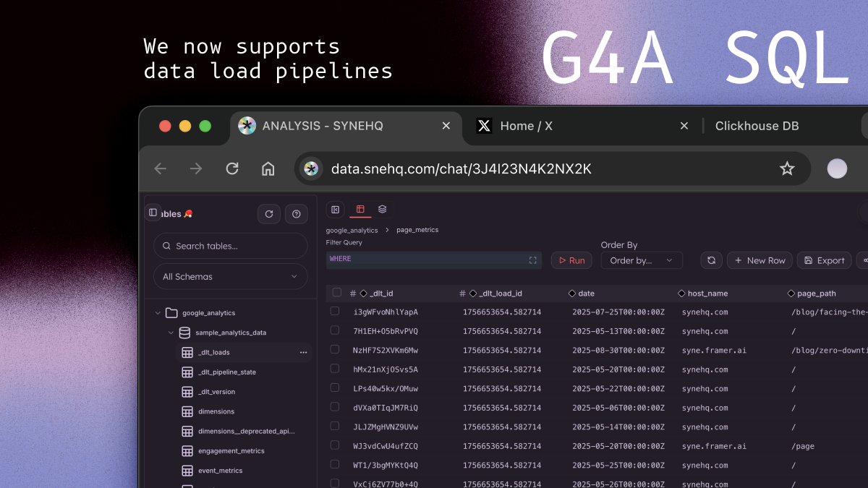Expand the WHERE filter query fullscreen icon
The height and width of the screenshot is (488, 868).
coord(533,260)
